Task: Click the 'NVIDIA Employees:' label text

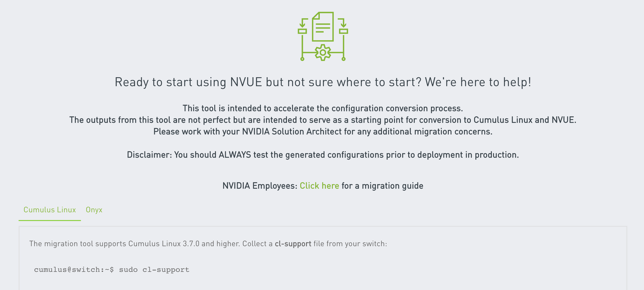Action: 260,186
